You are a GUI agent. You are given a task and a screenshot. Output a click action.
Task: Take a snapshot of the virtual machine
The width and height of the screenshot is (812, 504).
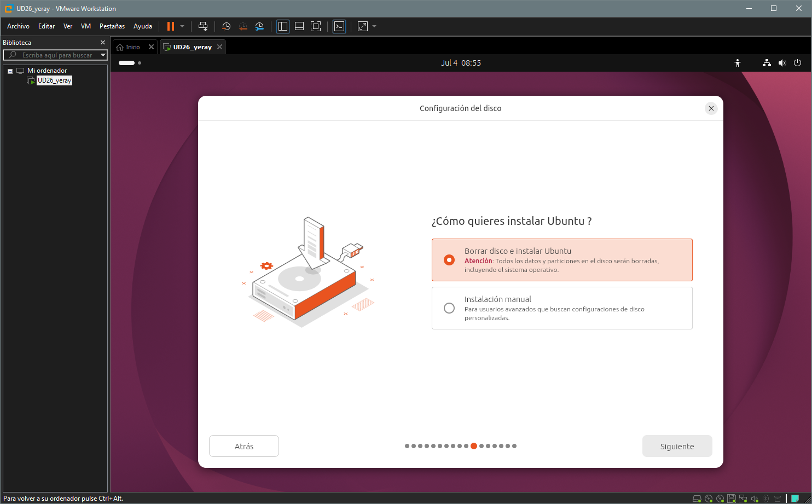pyautogui.click(x=226, y=26)
